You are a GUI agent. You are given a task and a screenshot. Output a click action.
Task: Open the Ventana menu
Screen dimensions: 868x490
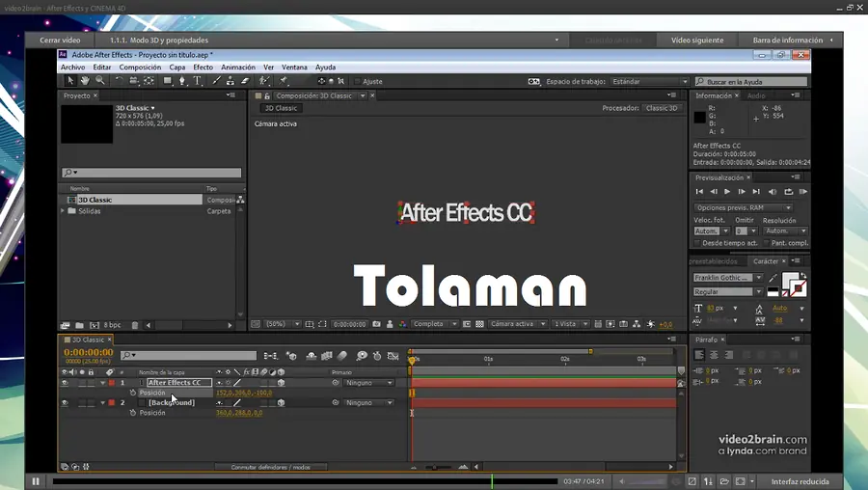294,67
